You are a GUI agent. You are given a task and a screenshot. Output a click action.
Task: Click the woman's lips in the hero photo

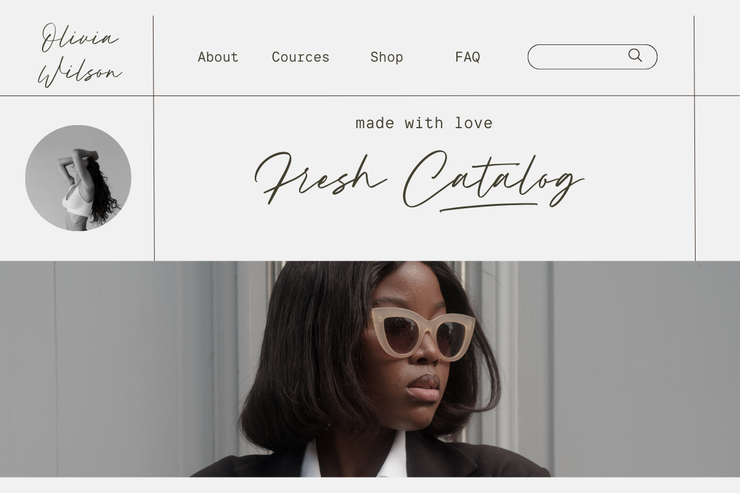click(424, 387)
